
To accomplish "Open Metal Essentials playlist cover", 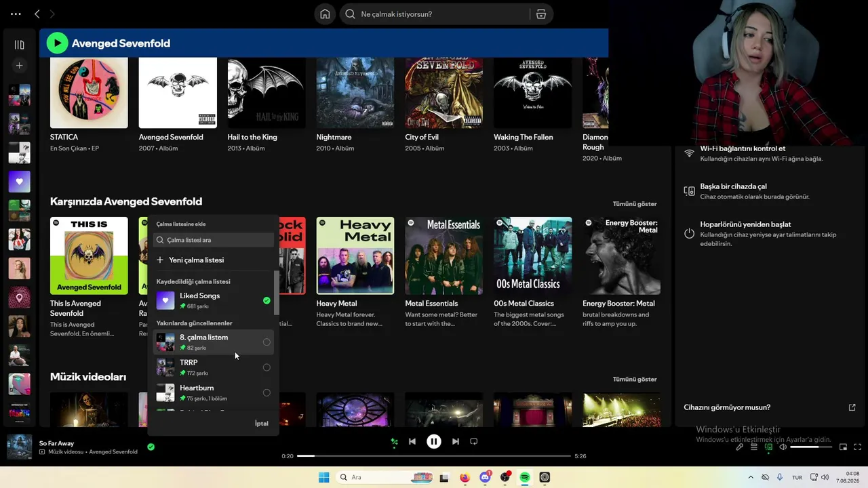I will (444, 256).
